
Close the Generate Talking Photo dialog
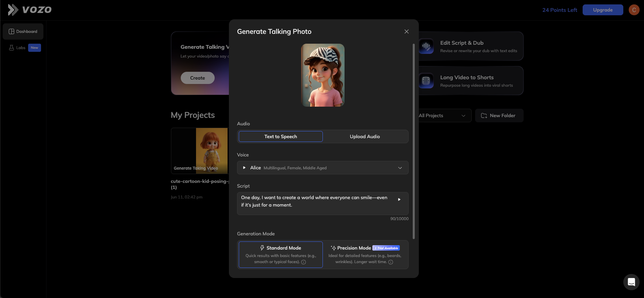click(406, 31)
